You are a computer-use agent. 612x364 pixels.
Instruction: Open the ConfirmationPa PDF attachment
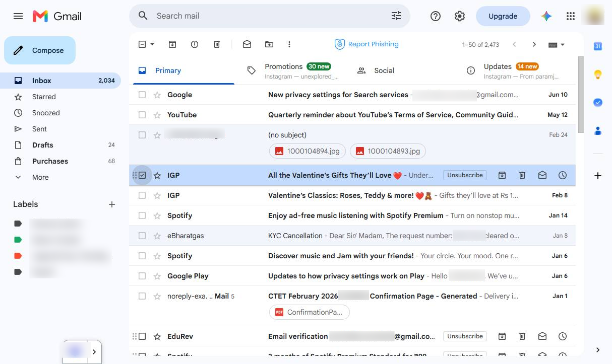(x=310, y=312)
